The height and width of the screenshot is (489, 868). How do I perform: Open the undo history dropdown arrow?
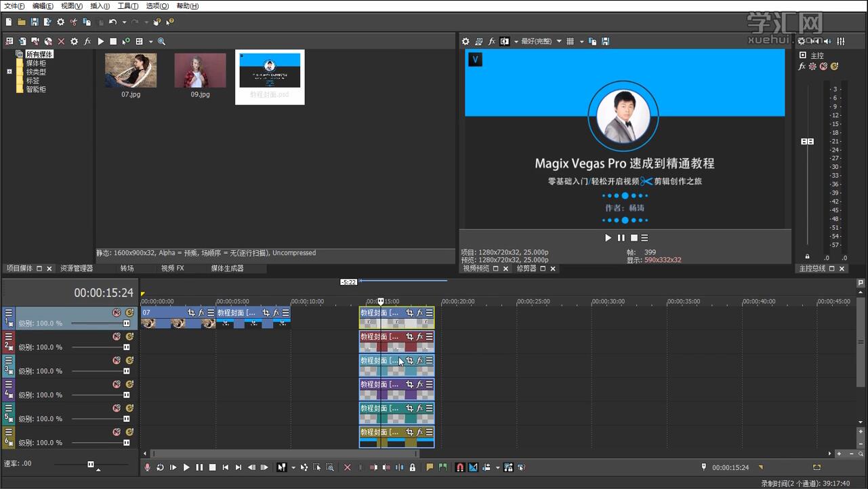click(x=123, y=22)
